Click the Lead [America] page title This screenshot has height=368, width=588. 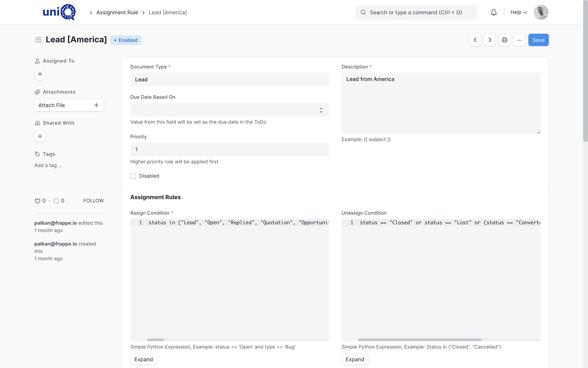point(76,40)
